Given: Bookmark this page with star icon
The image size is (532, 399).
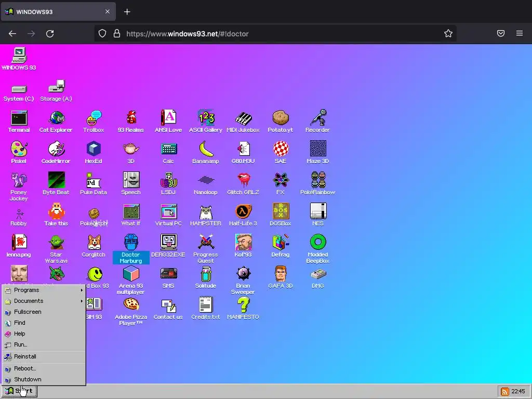Looking at the screenshot, I should pyautogui.click(x=448, y=33).
